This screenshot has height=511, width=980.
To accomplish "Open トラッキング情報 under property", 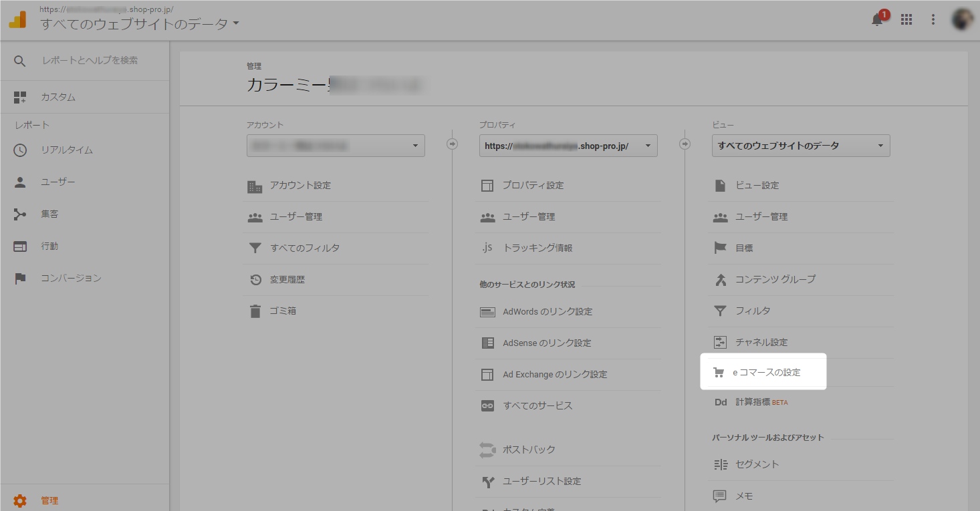I will (x=537, y=248).
